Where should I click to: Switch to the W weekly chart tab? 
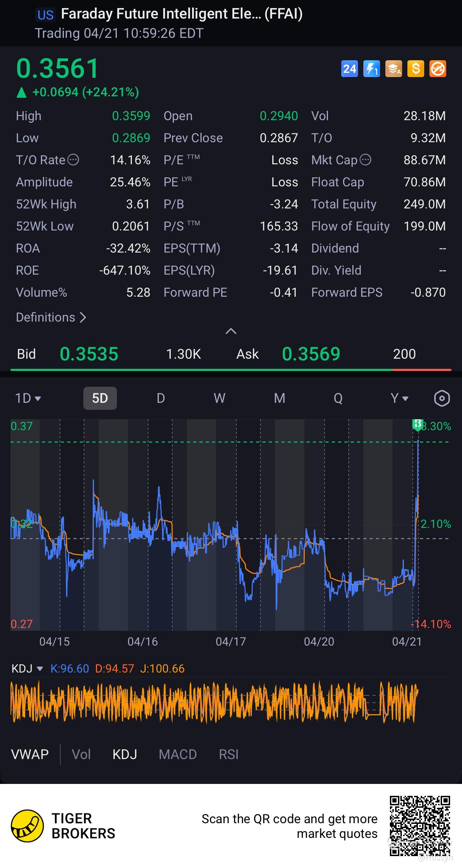219,398
